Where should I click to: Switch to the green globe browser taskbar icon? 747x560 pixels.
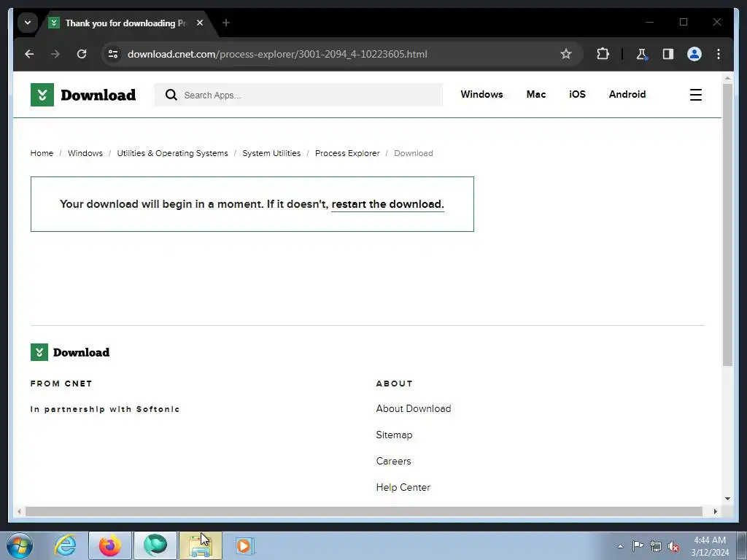pyautogui.click(x=155, y=545)
